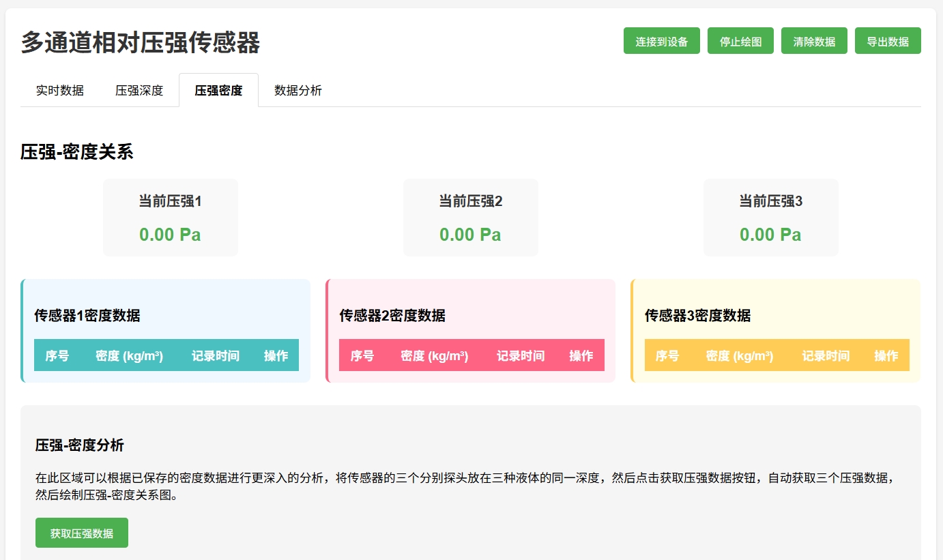Click 序号 header in the 传感器1 table
This screenshot has width=943, height=560.
pyautogui.click(x=57, y=355)
